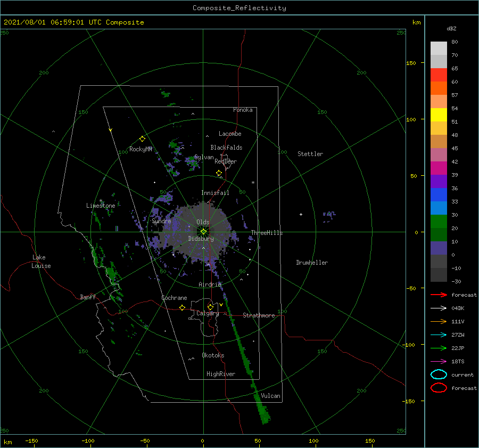Click the Calgary city label
Screen dimensions: 479x448
(x=208, y=313)
